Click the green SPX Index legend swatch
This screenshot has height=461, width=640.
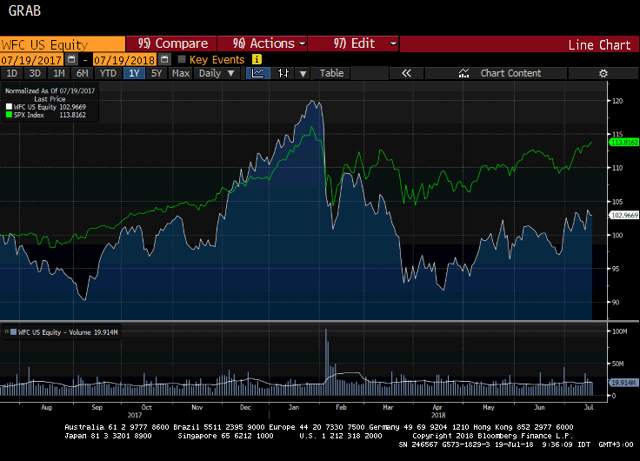click(9, 115)
